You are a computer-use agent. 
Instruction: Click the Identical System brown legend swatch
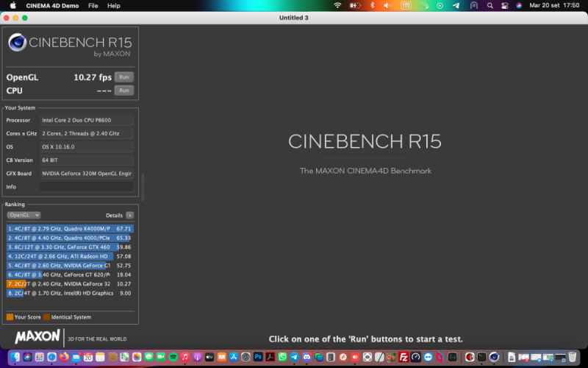pos(46,317)
